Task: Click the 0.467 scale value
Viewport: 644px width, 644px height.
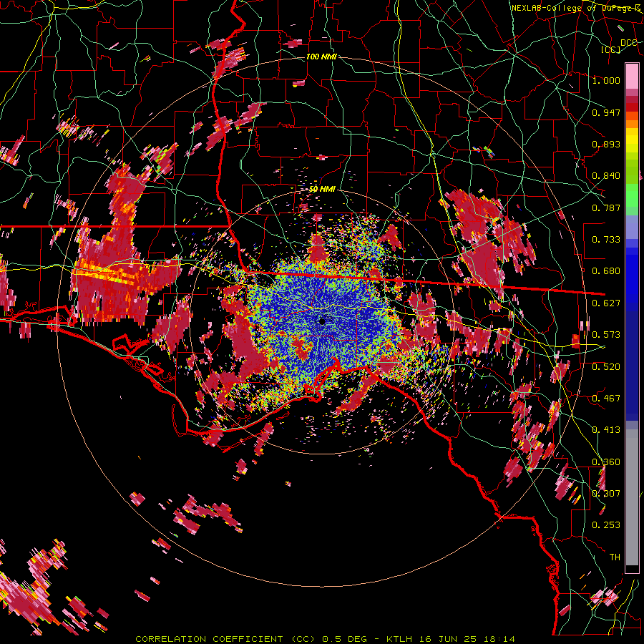Action: click(606, 399)
